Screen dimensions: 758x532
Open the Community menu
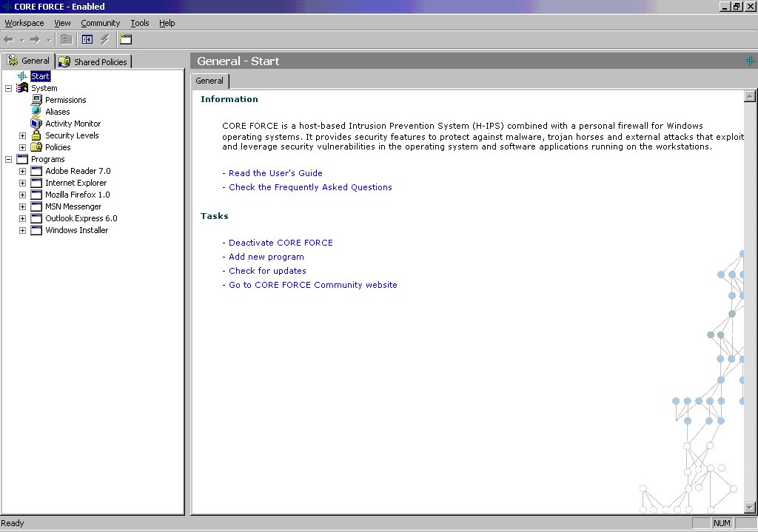coord(100,23)
